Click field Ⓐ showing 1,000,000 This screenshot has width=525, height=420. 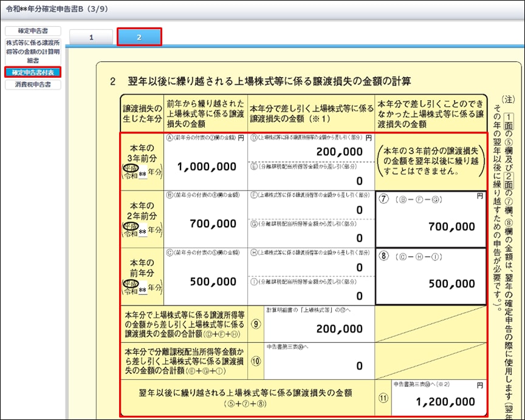(205, 166)
